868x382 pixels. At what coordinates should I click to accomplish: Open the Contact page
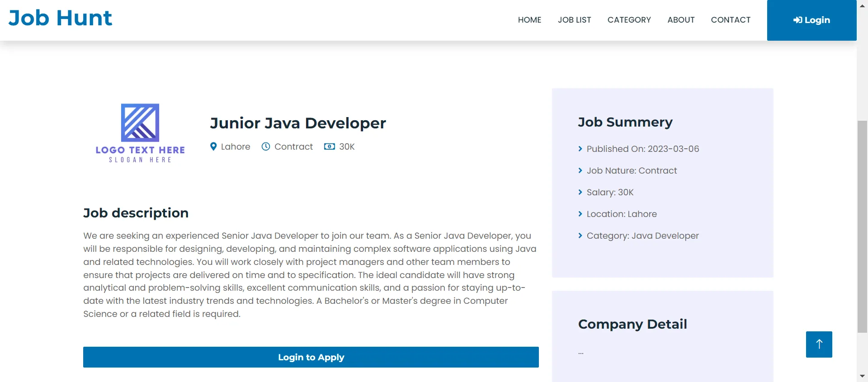pyautogui.click(x=731, y=20)
